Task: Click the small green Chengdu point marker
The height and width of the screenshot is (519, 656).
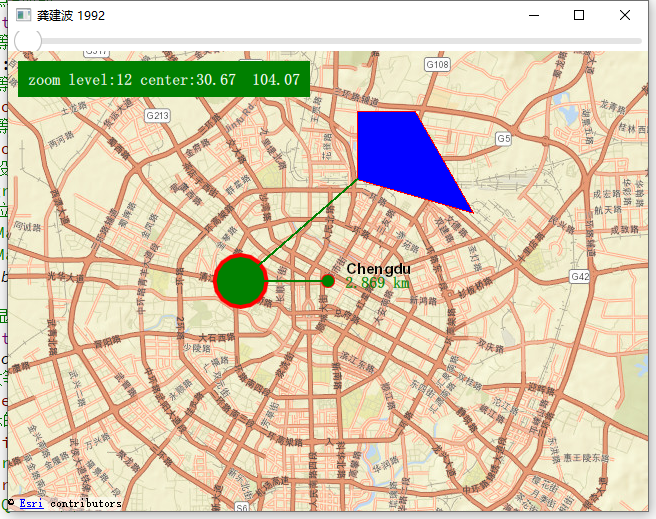Action: [x=328, y=281]
